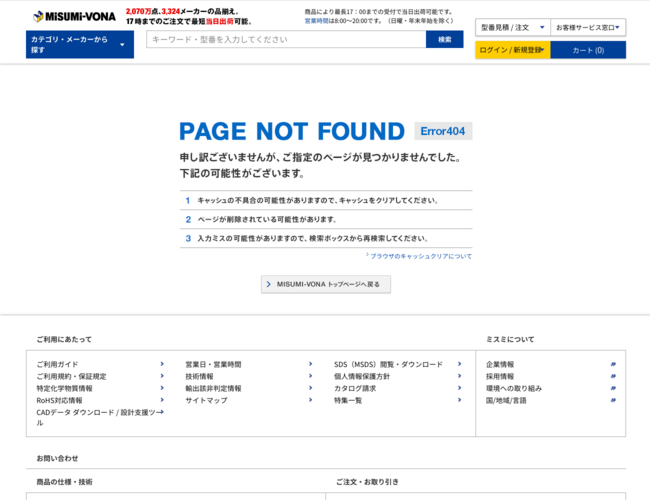Open ブラウザのキャッシュクリアについて link
Screen dimensions: 650x500
419,256
